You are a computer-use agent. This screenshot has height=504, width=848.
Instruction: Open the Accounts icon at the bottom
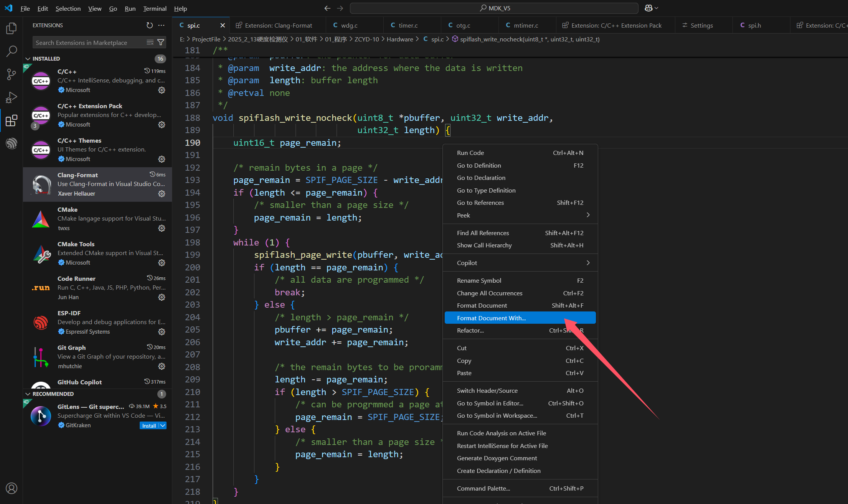point(11,488)
